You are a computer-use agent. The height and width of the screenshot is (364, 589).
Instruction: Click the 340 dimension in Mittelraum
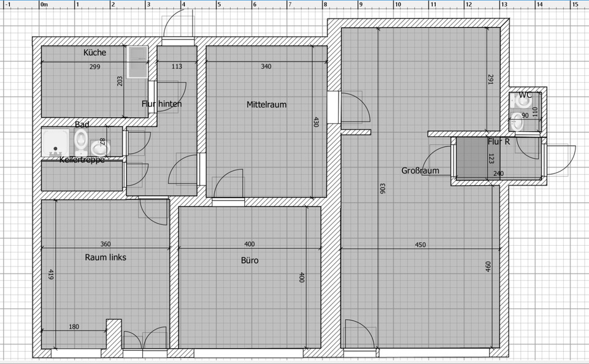(x=266, y=67)
